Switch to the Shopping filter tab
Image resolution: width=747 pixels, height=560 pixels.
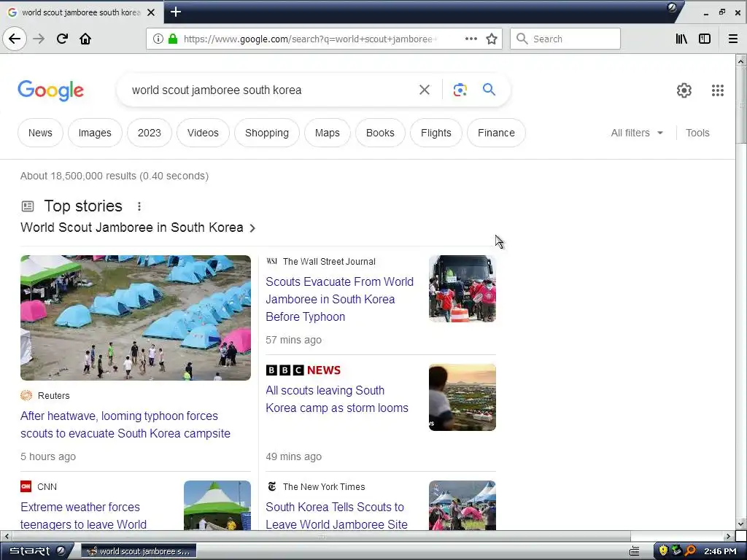267,133
